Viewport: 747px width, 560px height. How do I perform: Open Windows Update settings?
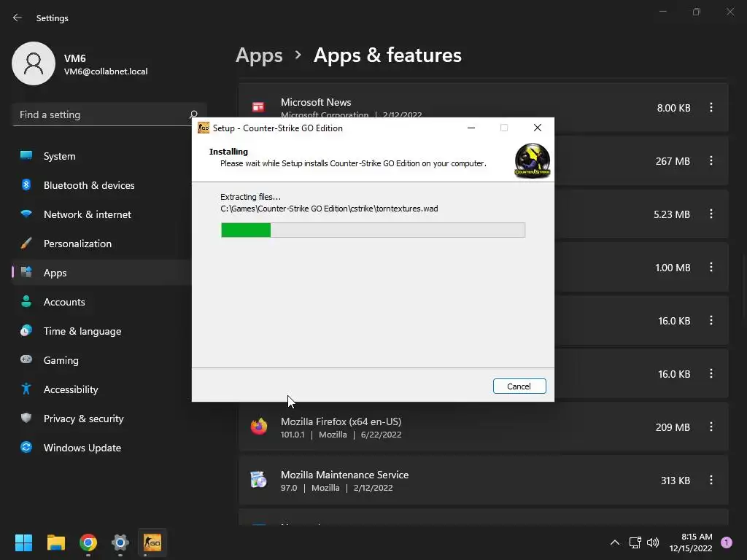pyautogui.click(x=102, y=448)
